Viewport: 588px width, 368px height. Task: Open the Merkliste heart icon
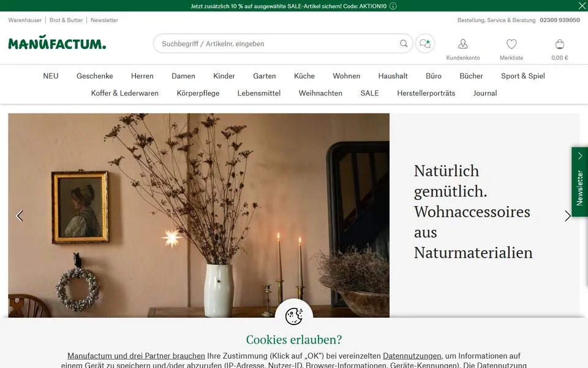(511, 44)
